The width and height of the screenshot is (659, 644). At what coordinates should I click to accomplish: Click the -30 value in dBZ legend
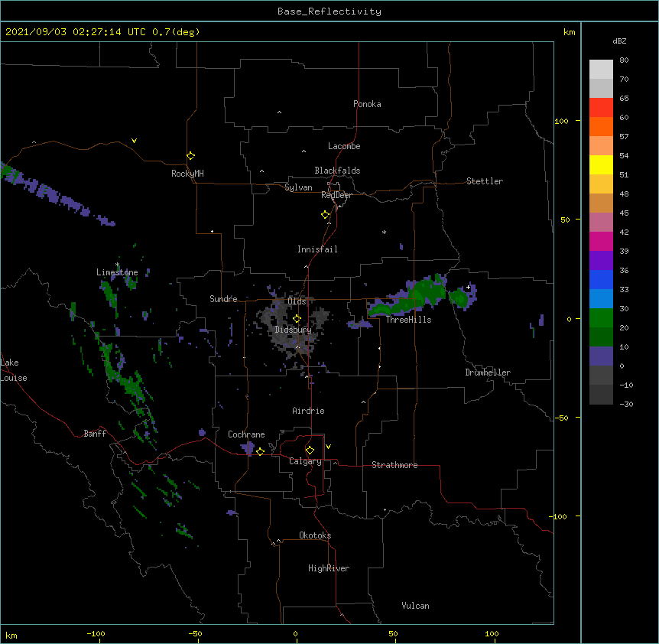point(626,404)
